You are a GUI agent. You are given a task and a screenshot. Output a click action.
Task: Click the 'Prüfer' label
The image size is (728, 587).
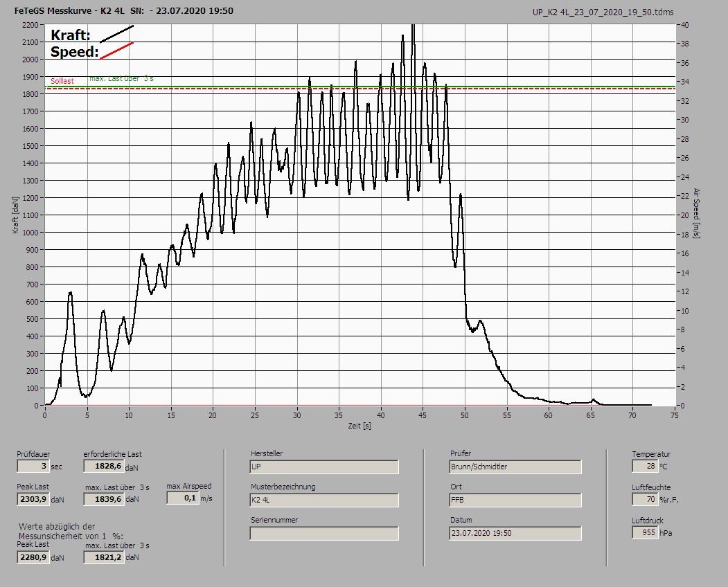tap(461, 453)
